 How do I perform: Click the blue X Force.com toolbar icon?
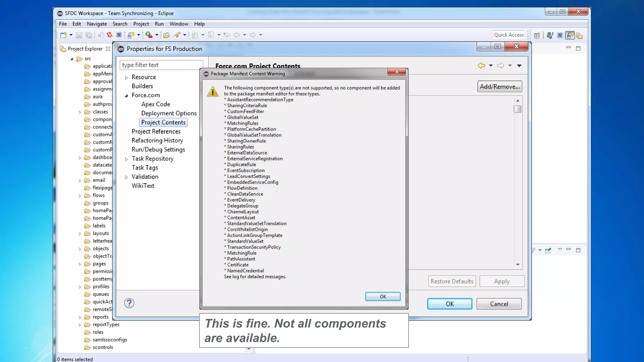coord(119,35)
